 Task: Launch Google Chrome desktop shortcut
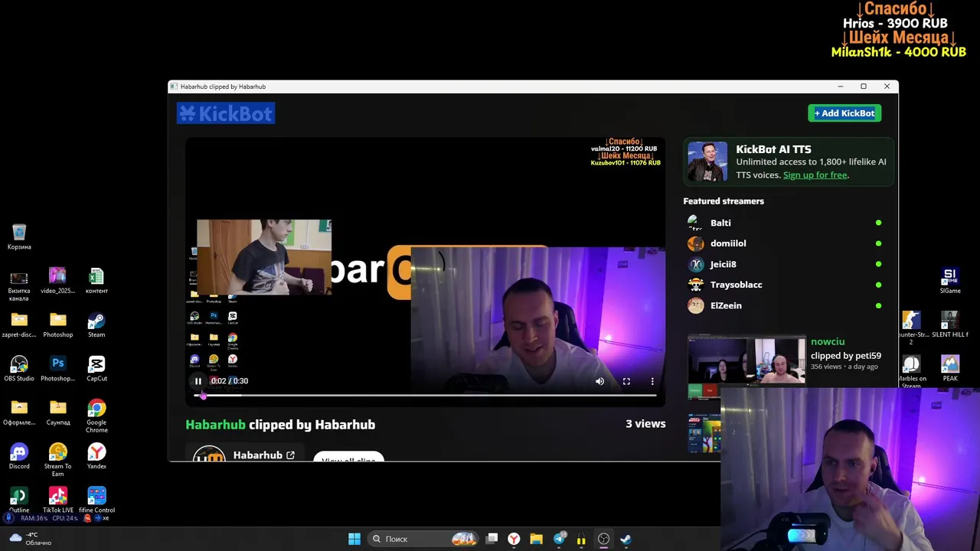click(x=96, y=416)
